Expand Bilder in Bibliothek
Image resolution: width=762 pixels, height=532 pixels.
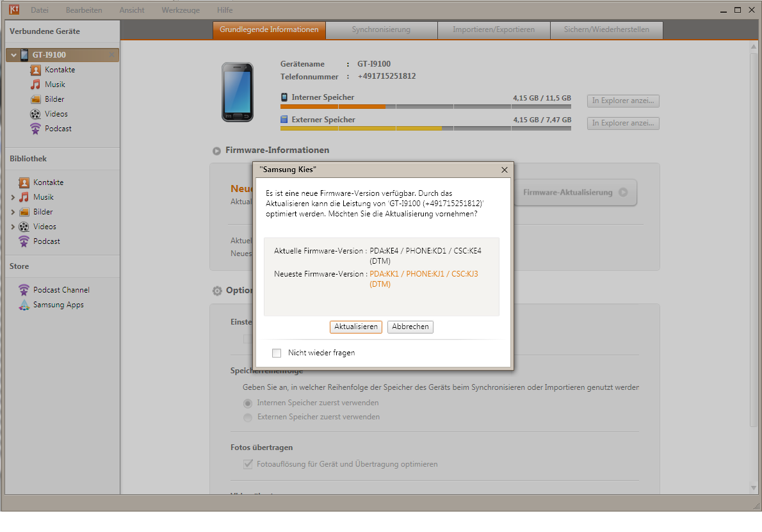[13, 212]
